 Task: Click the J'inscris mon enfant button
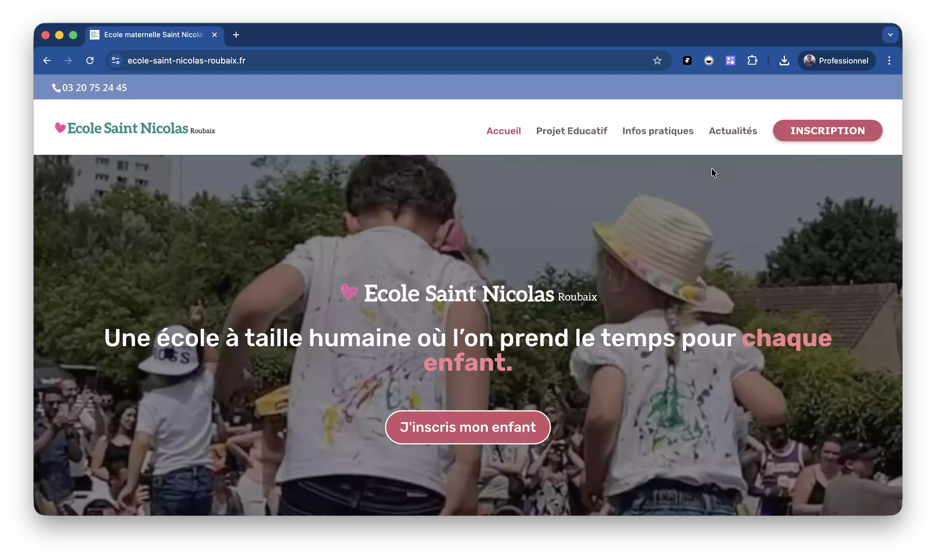pos(467,427)
